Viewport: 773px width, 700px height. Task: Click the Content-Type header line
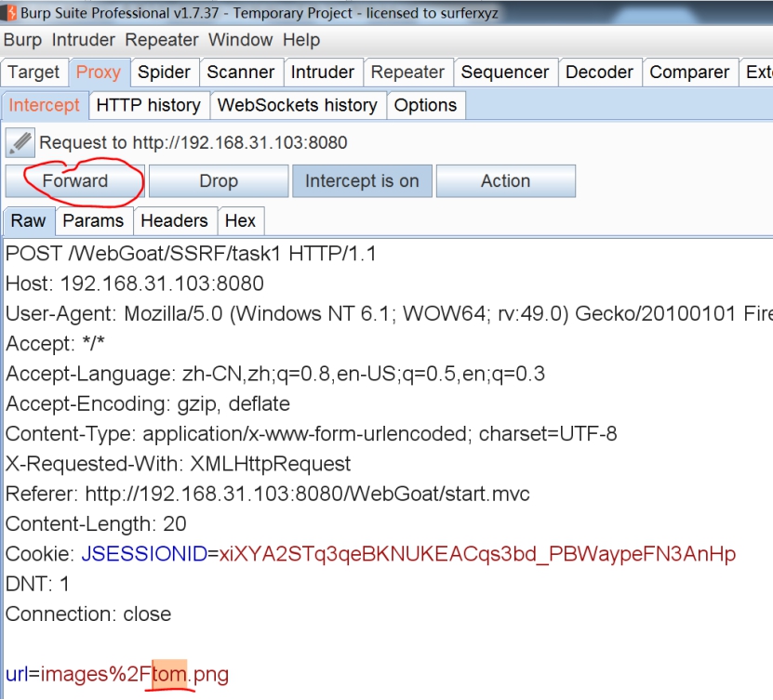click(311, 434)
